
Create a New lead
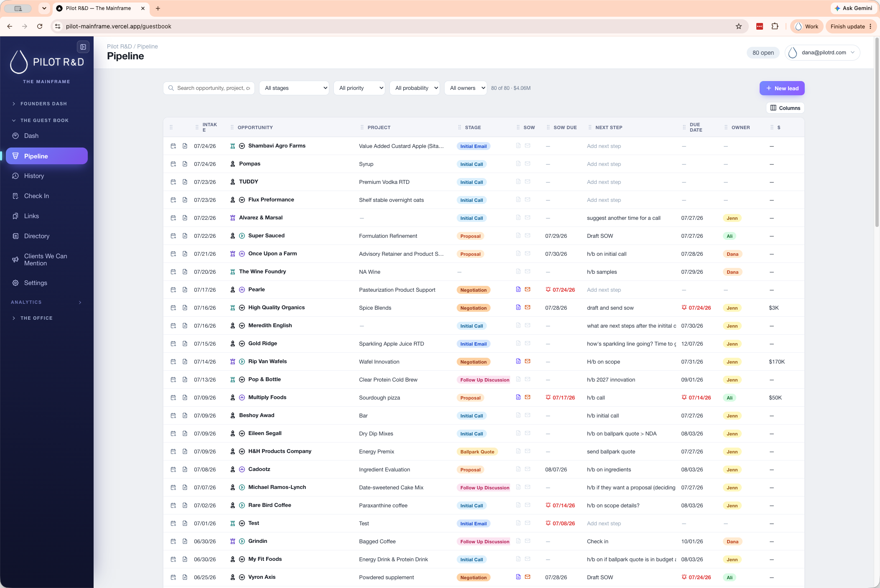782,88
